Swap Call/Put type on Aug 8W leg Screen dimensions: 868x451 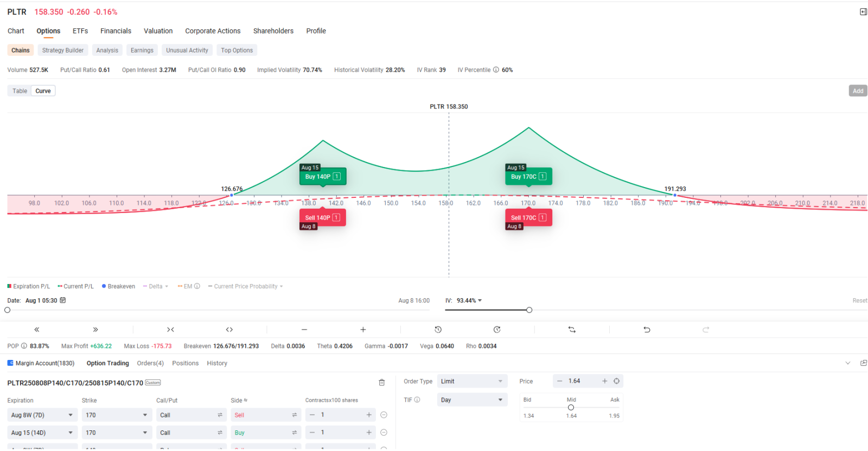point(220,415)
